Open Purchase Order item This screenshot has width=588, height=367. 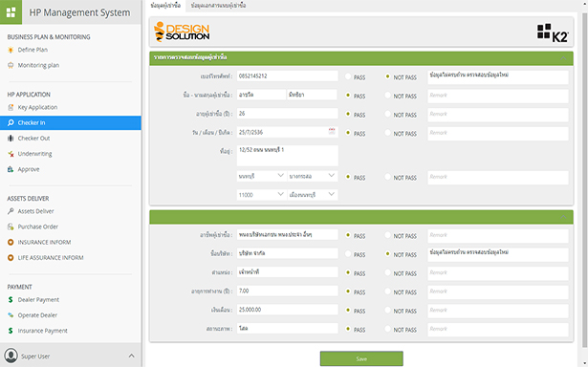[38, 227]
